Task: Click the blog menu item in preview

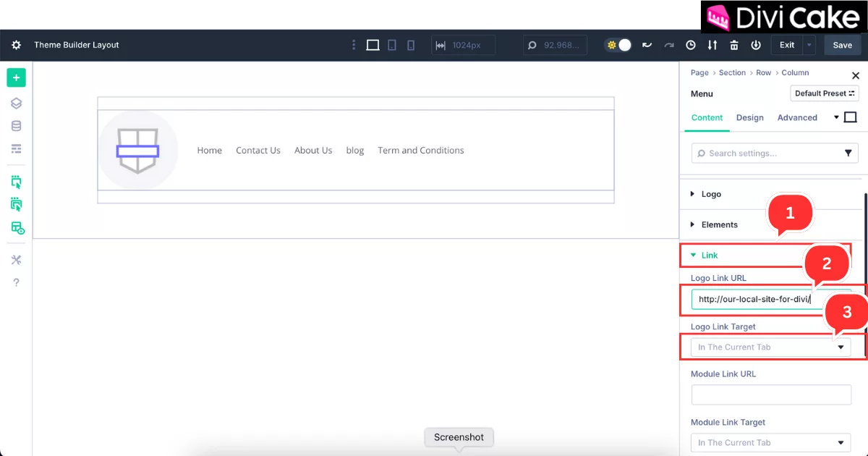Action: 355,151
